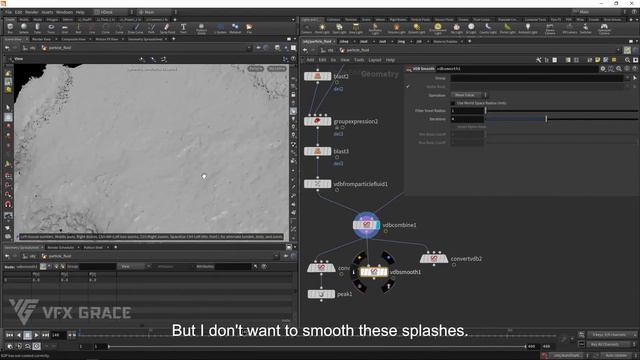The width and height of the screenshot is (640, 360).
Task: Jump to the first frame
Action: pyautogui.click(x=9, y=335)
